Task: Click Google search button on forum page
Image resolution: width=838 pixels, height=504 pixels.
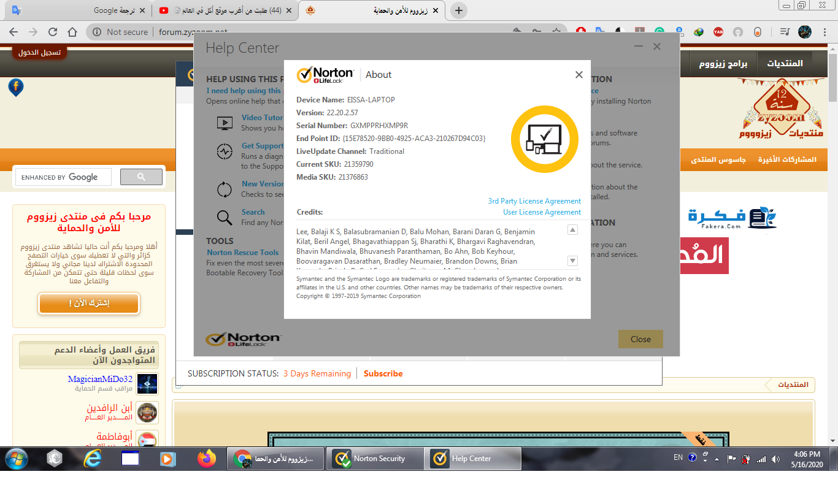Action: click(x=141, y=177)
